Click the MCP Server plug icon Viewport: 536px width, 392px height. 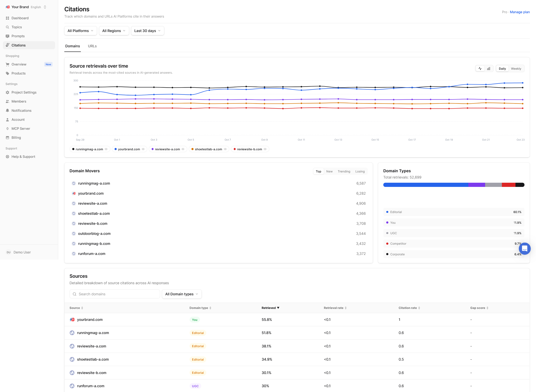coord(7,129)
